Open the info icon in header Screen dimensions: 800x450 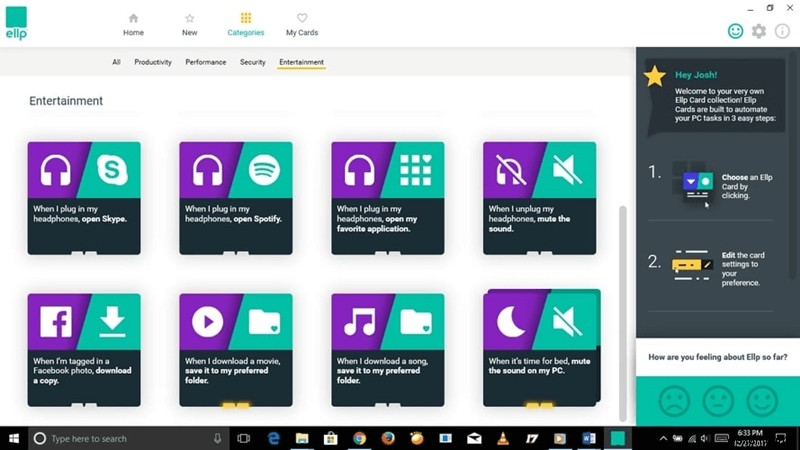click(x=782, y=31)
